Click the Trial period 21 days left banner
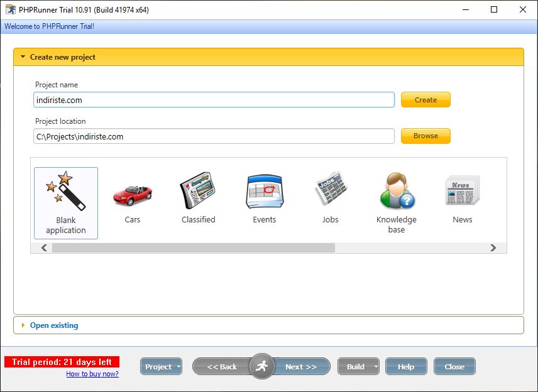Viewport: 538px width, 392px height. 62,362
